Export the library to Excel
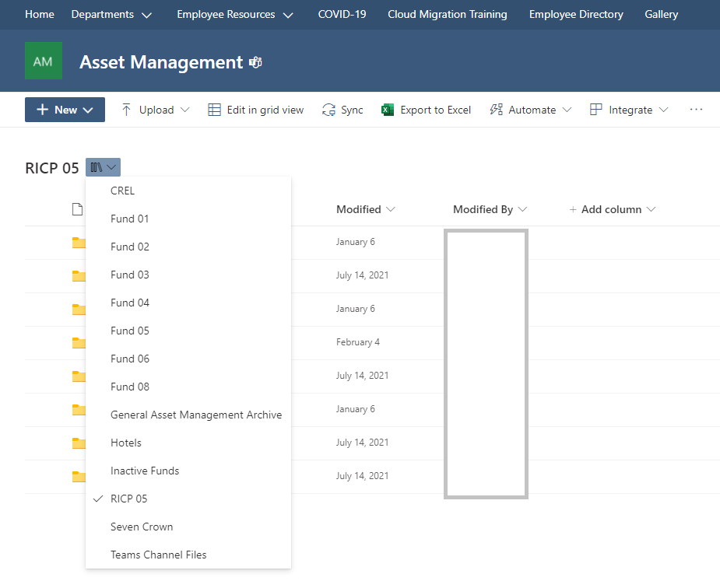This screenshot has height=588, width=720. (426, 110)
